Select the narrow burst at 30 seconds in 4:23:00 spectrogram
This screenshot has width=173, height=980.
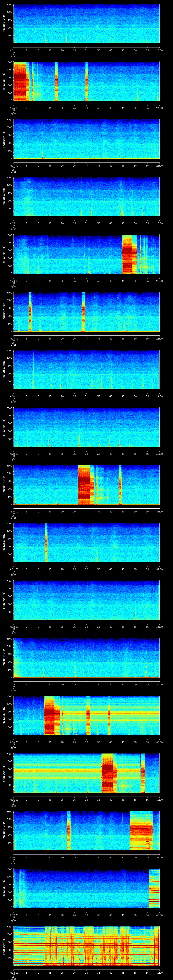point(86,81)
